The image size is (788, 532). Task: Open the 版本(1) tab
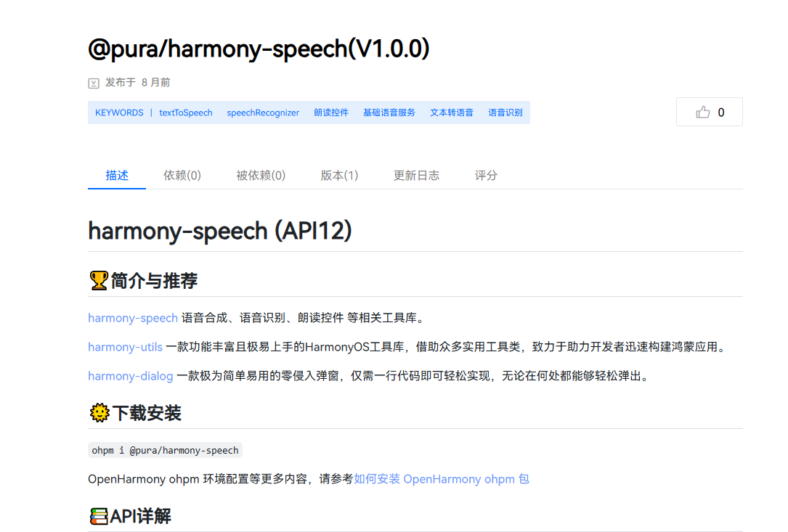[x=338, y=175]
